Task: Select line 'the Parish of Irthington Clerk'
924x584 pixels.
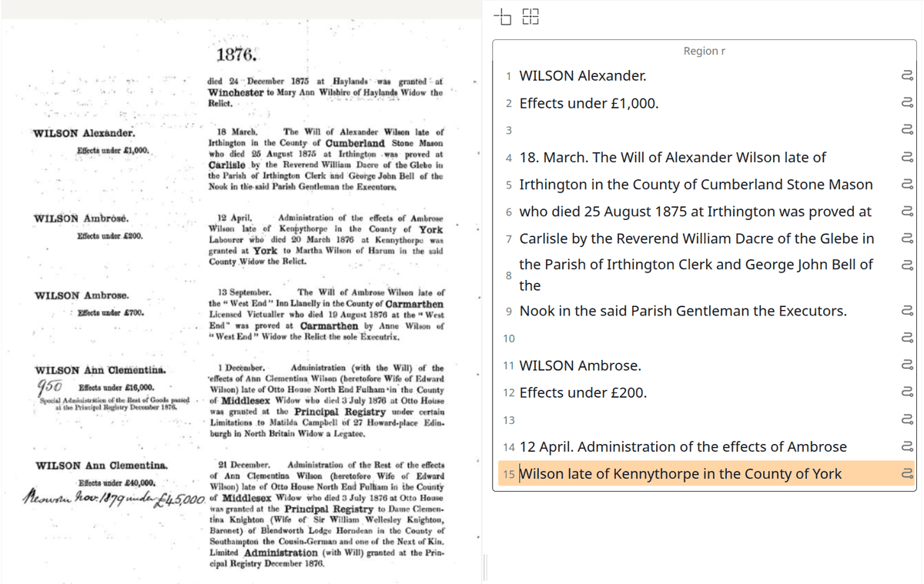Action: click(696, 275)
